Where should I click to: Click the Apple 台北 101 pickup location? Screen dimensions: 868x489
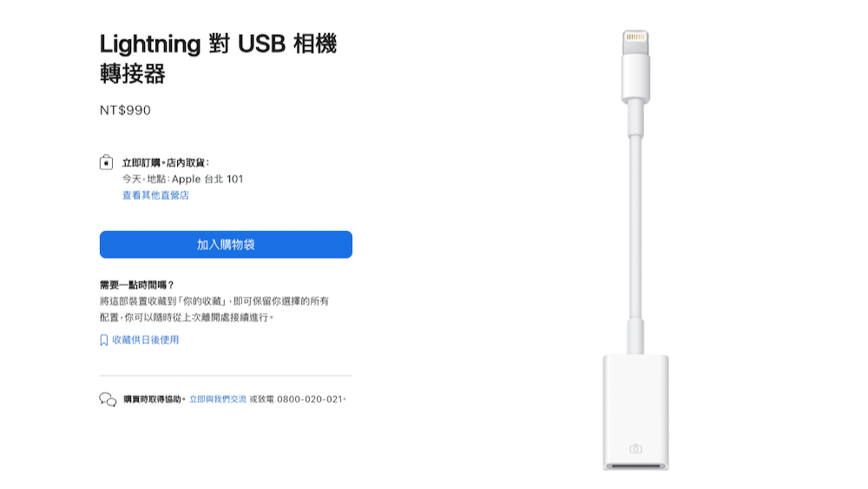click(x=207, y=179)
